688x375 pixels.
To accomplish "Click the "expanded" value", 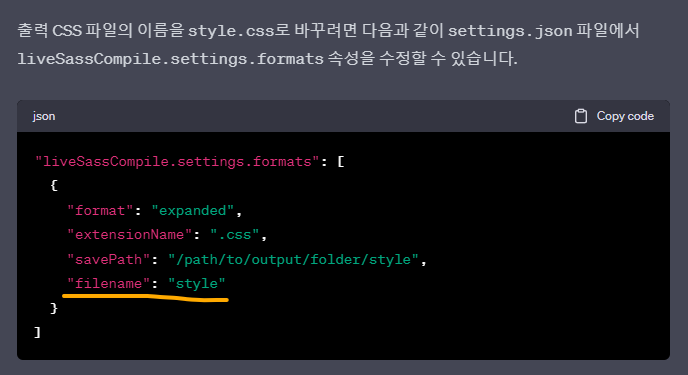I will pyautogui.click(x=193, y=211).
